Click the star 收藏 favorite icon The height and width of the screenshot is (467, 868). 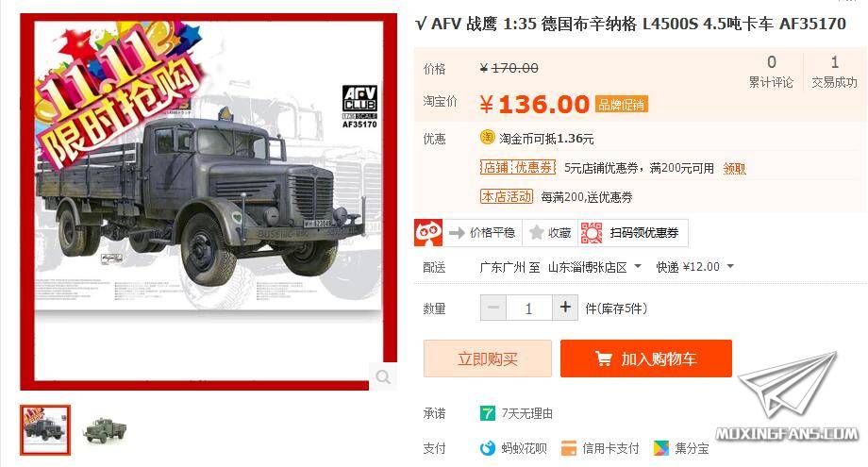tap(536, 232)
